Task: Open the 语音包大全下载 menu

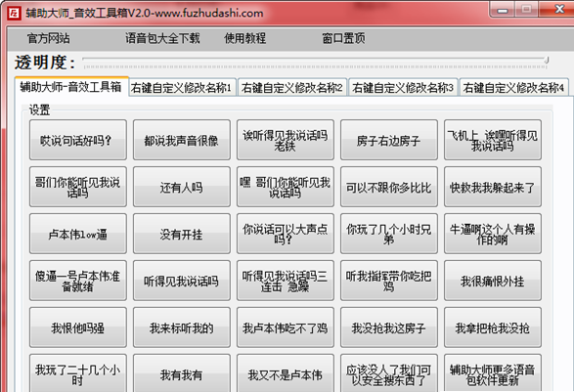Action: (x=162, y=38)
